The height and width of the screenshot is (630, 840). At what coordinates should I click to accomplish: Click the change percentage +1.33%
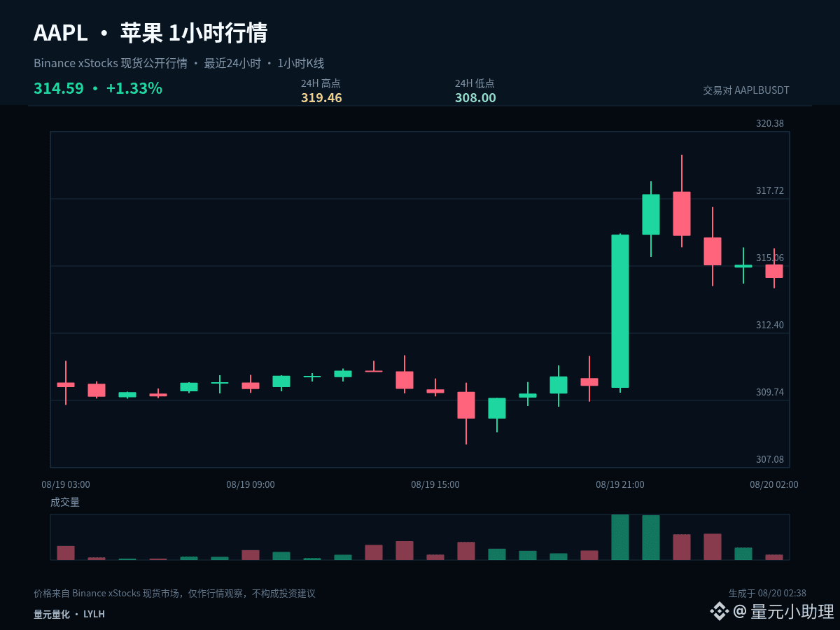(134, 88)
